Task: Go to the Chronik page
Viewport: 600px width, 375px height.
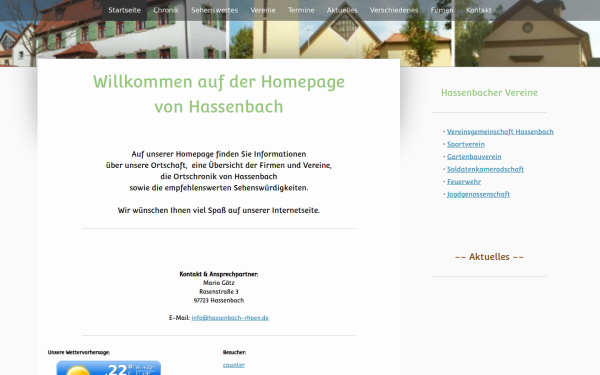Action: click(166, 10)
